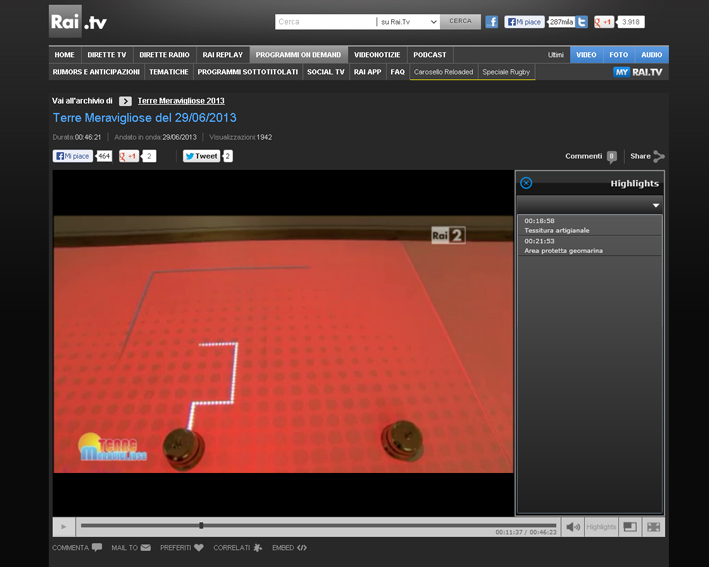
Task: Click the pop-out window icon in the player
Action: [630, 527]
